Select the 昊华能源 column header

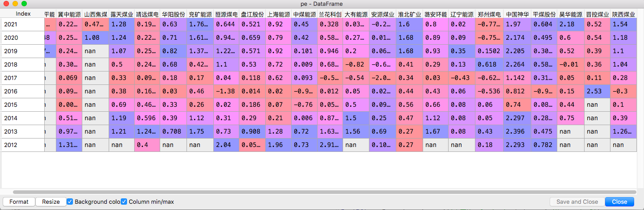pos(571,14)
